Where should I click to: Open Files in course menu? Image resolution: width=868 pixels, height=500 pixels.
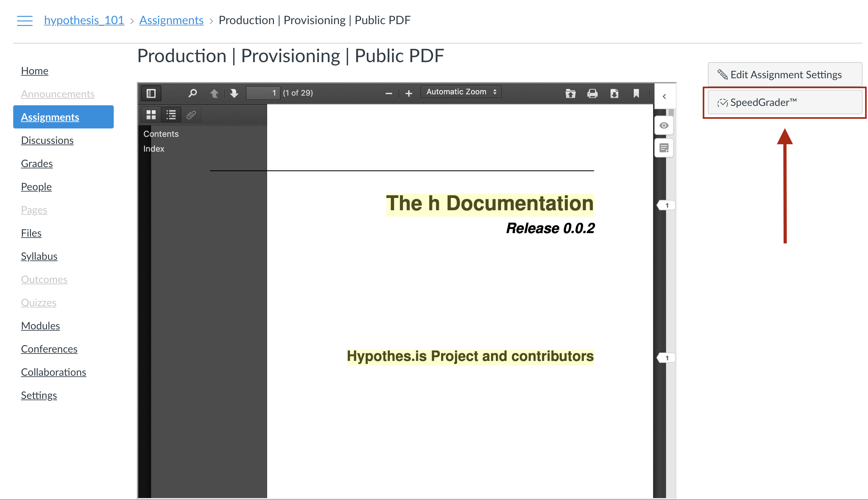(31, 233)
